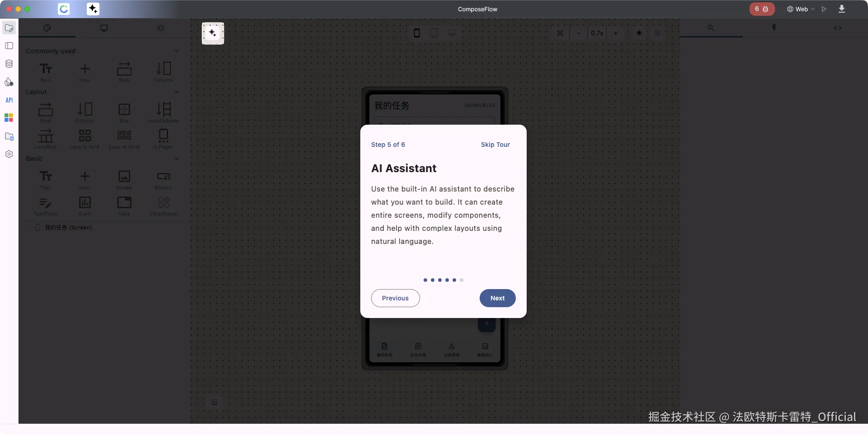Zoom in the canvas with plus
The height and width of the screenshot is (435, 868).
tap(615, 33)
